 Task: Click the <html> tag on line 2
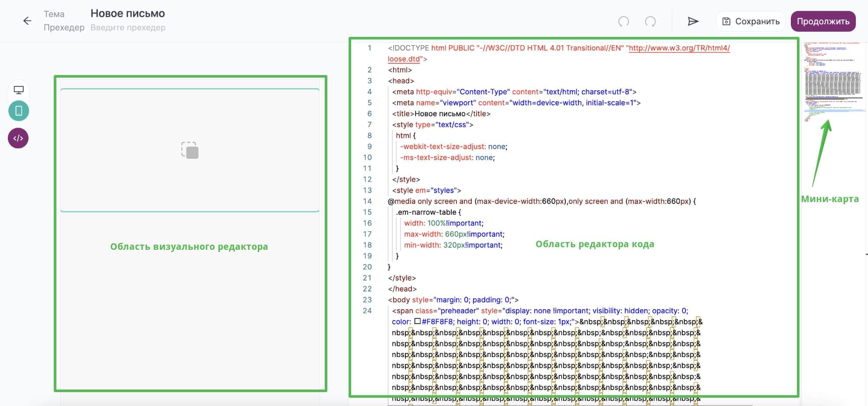400,70
